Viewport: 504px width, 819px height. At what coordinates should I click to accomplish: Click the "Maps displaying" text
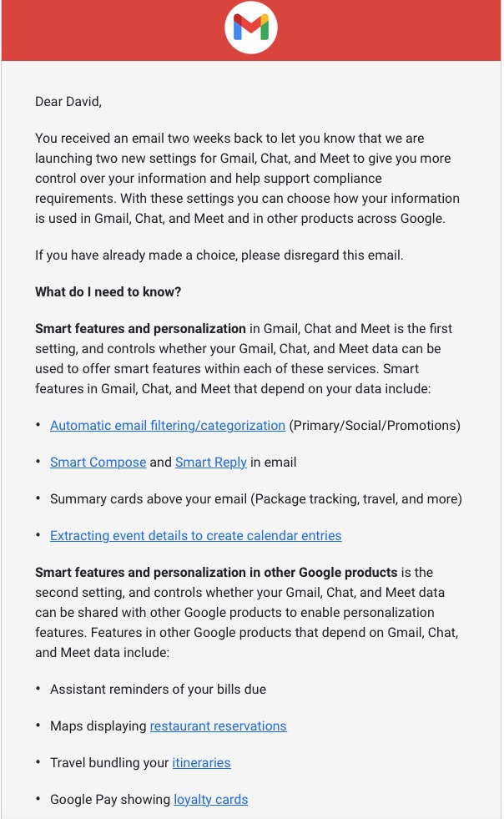click(98, 726)
